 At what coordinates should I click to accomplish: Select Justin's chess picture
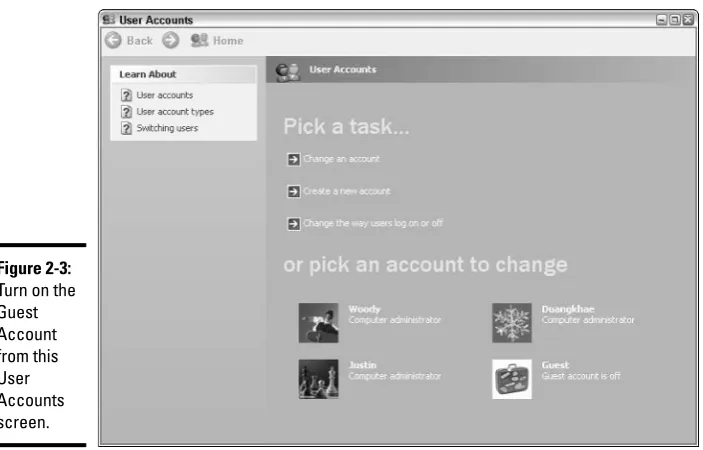pos(318,379)
